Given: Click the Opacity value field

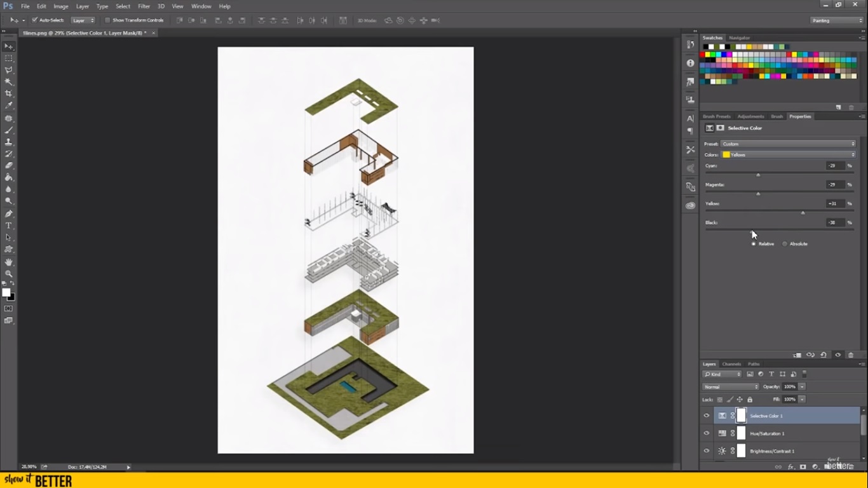Looking at the screenshot, I should coord(789,386).
